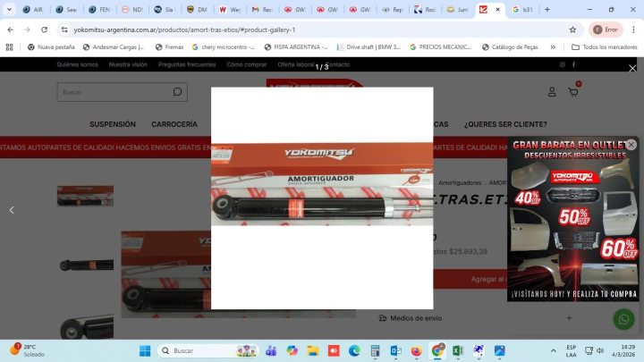The width and height of the screenshot is (644, 362).
Task: Open PRECIOS MECANIC bookmark
Action: click(x=441, y=47)
